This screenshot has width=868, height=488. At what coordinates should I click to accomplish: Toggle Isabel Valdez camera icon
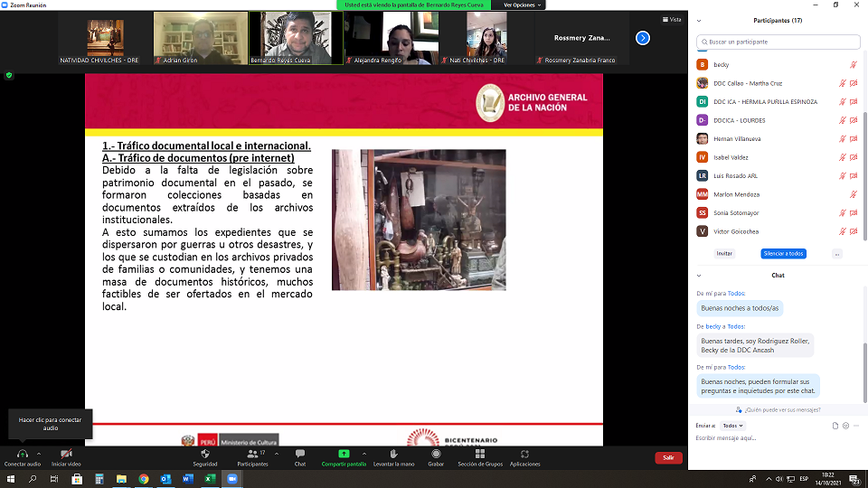(854, 157)
